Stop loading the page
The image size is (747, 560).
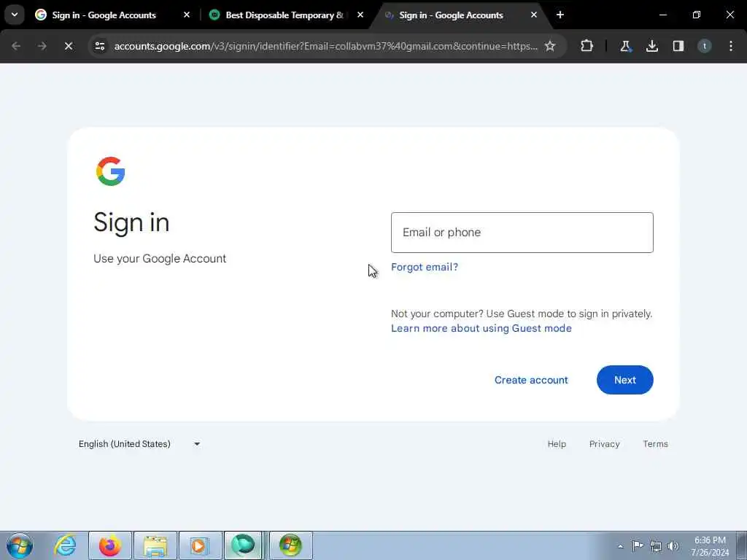(x=68, y=46)
